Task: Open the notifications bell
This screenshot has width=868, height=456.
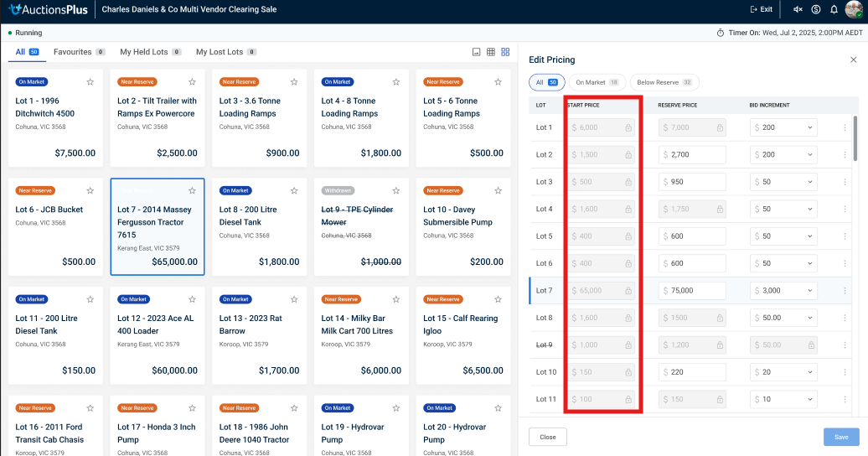Action: pos(834,9)
